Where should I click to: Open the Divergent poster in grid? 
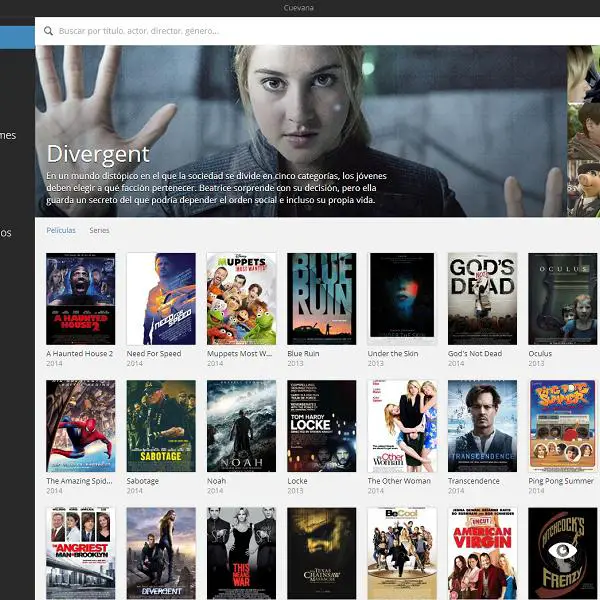point(161,553)
